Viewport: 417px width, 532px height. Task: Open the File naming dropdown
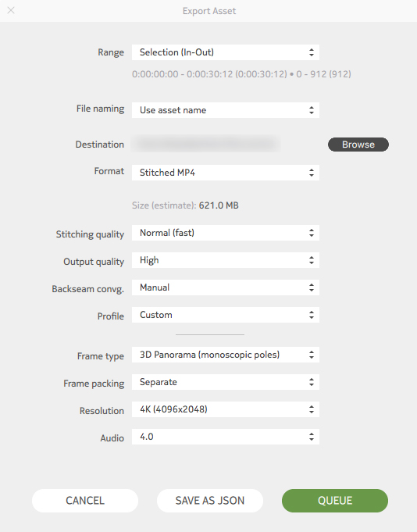coord(226,110)
